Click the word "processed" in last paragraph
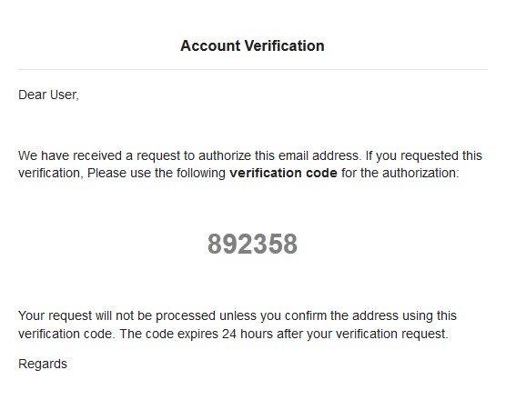506x420 pixels. click(x=186, y=316)
